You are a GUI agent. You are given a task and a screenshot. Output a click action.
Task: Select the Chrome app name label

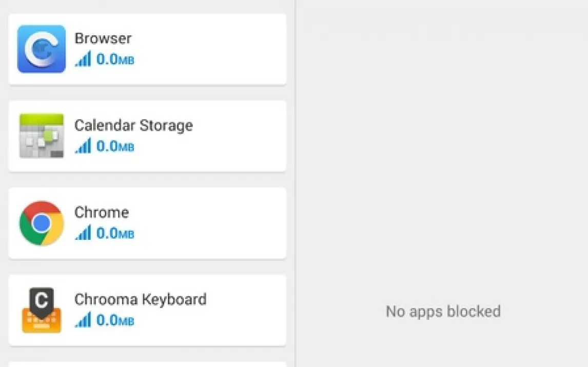[x=102, y=212]
